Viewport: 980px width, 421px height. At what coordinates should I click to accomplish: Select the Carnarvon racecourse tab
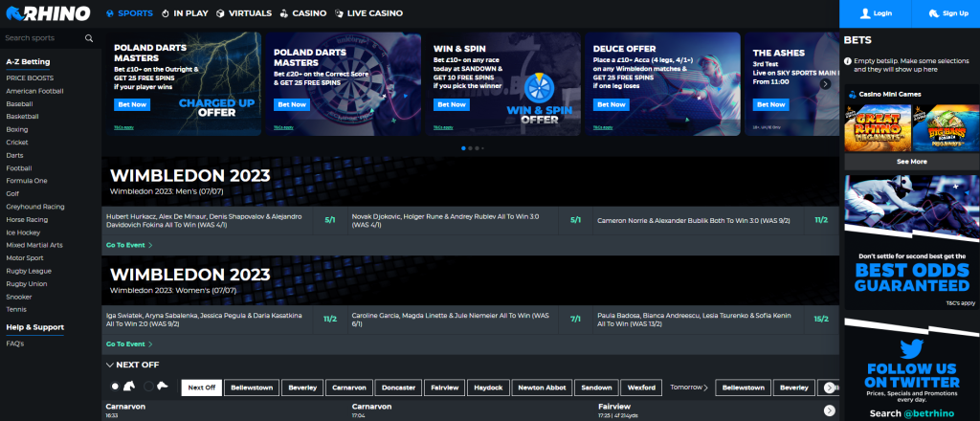click(348, 388)
